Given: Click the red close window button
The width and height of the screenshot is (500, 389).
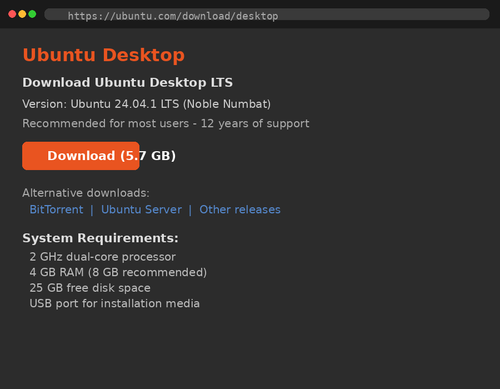Looking at the screenshot, I should (x=12, y=14).
